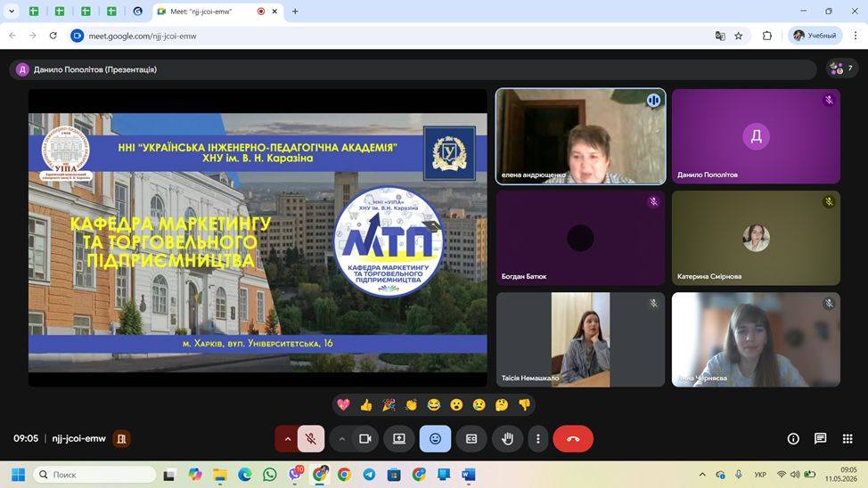868x488 pixels.
Task: Select Богдан Батюк participant tile
Action: pos(581,238)
